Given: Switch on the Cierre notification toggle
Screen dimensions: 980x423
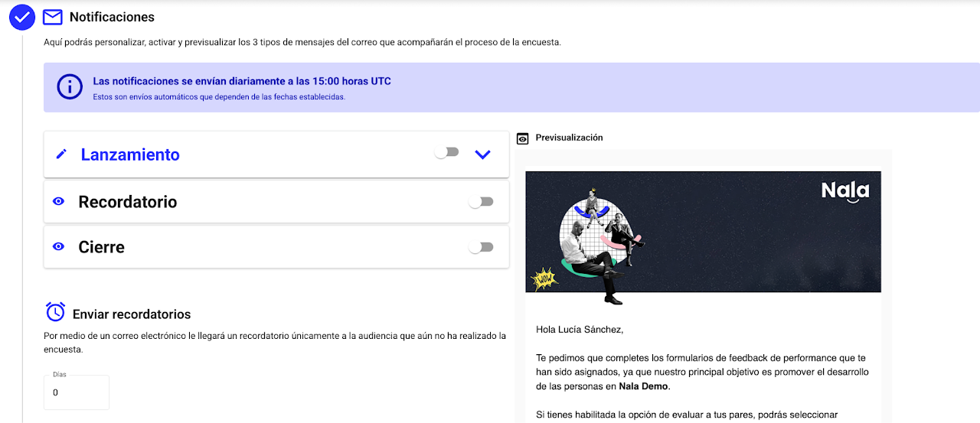Looking at the screenshot, I should click(x=482, y=247).
